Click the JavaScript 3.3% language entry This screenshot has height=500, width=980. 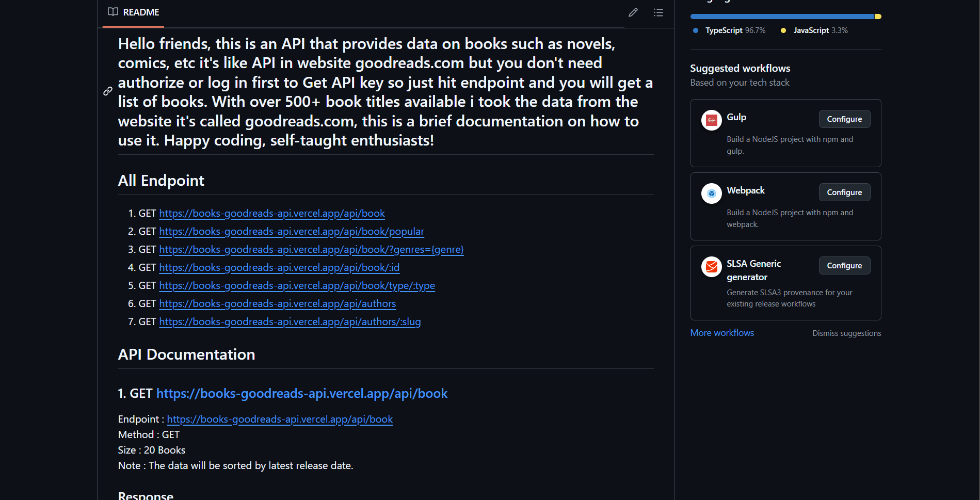pos(814,30)
